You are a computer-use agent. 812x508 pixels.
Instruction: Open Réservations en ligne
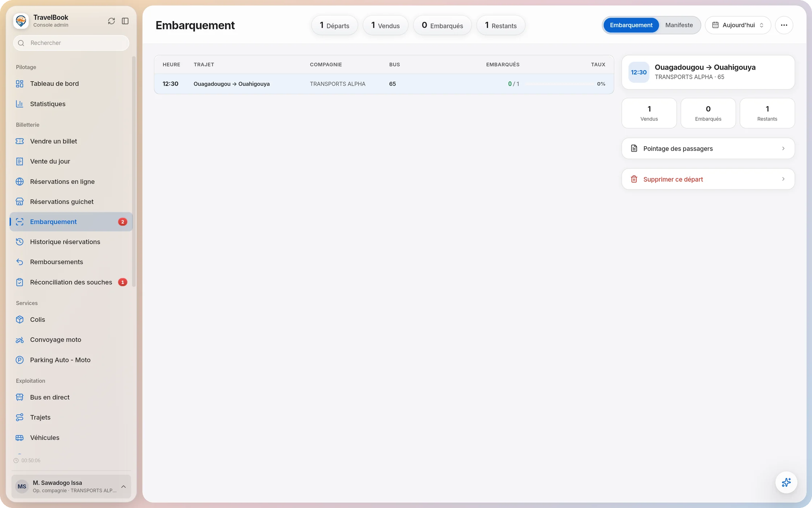click(x=71, y=181)
